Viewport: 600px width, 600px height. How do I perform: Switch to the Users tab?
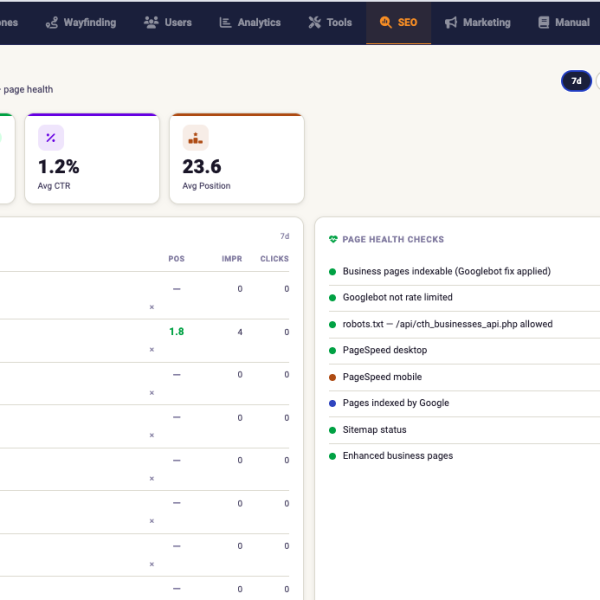coord(168,23)
